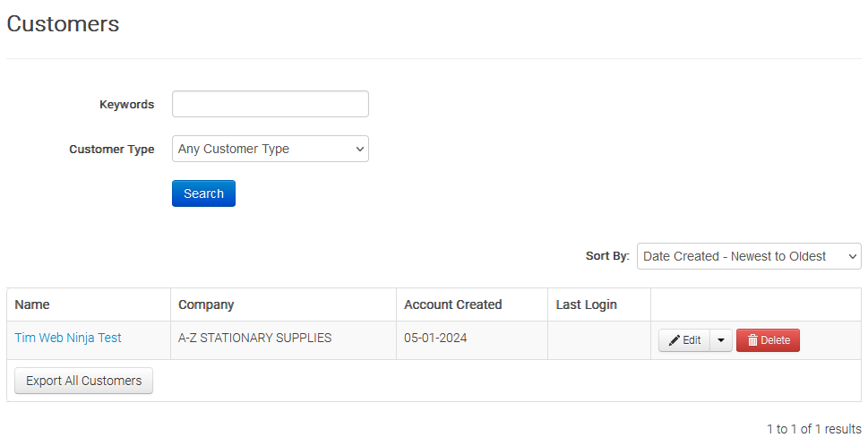
Task: Click the Sort By label
Action: click(607, 256)
